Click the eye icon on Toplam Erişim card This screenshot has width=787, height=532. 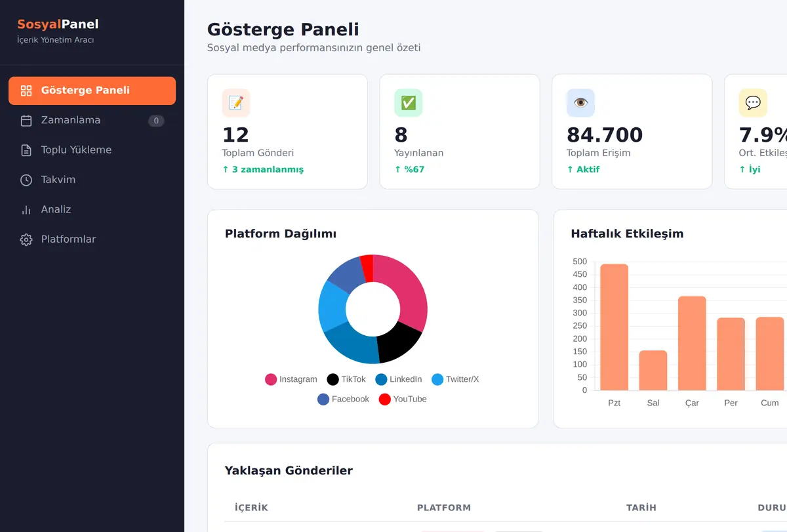[580, 103]
